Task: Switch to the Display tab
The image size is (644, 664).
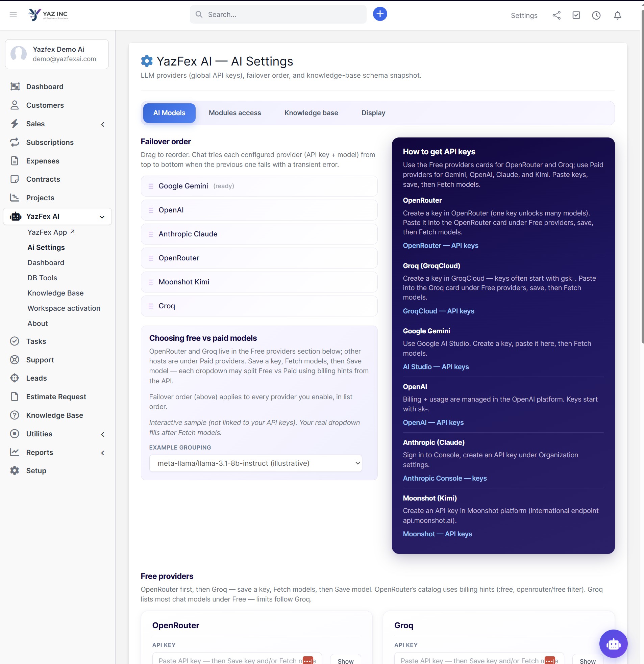Action: (373, 113)
